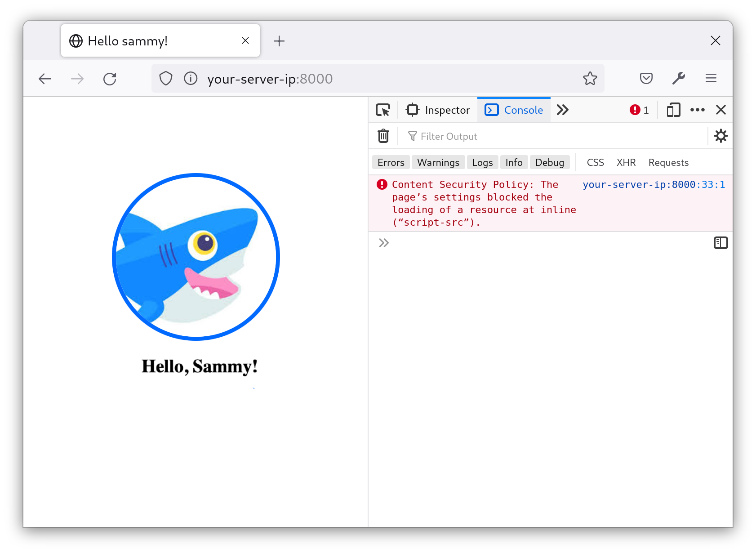The height and width of the screenshot is (553, 756).
Task: Reload the current page
Action: (110, 79)
